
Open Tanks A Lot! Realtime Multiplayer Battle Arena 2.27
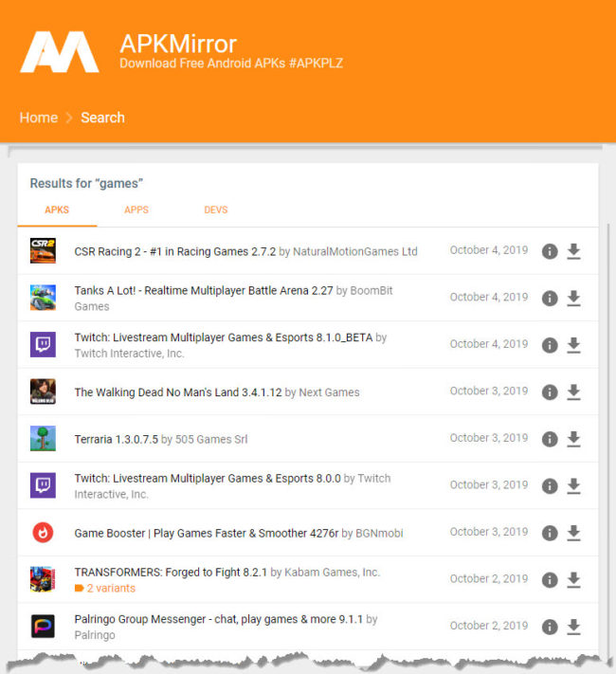coord(204,291)
